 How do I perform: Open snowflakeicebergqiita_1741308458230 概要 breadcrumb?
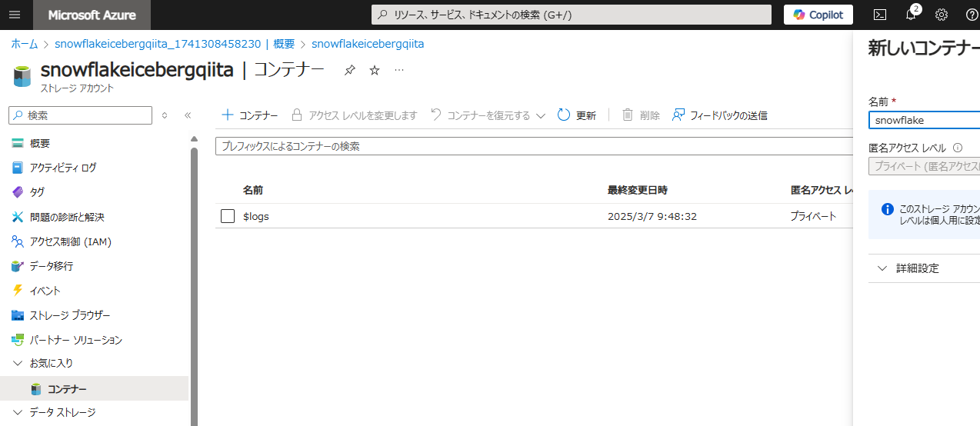(175, 44)
